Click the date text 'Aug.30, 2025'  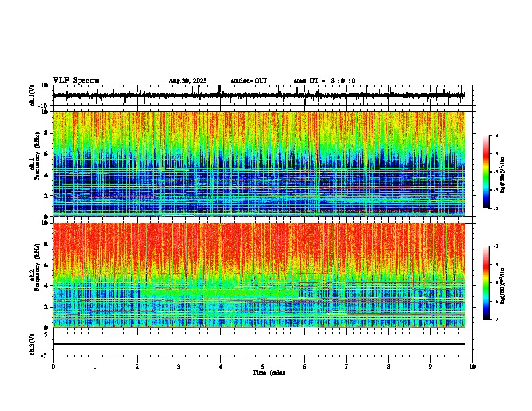coord(187,81)
